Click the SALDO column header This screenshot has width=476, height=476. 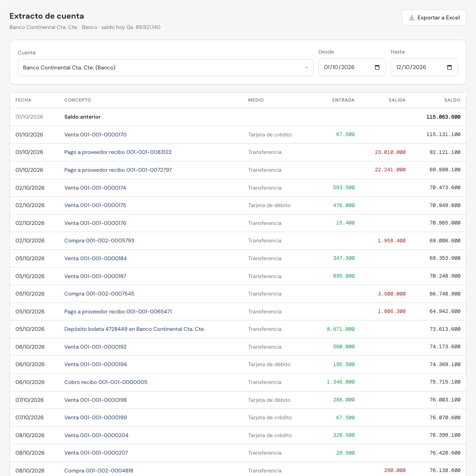(x=452, y=100)
